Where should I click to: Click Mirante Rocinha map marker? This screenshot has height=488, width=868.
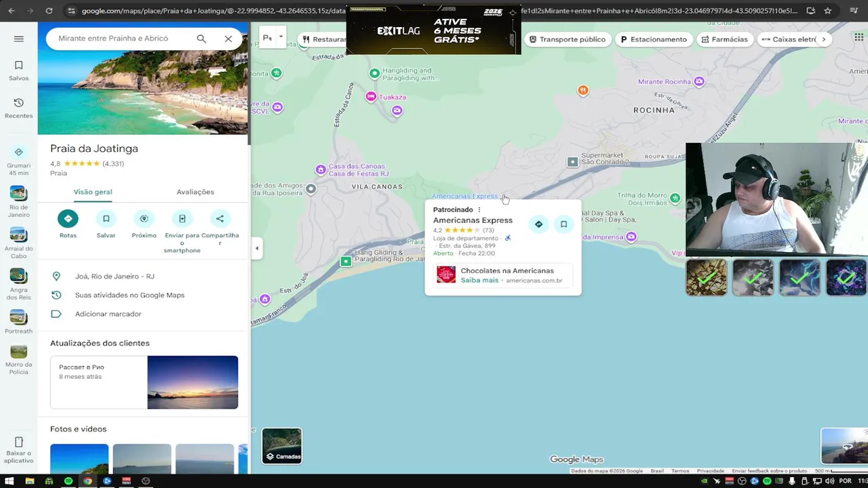point(699,81)
